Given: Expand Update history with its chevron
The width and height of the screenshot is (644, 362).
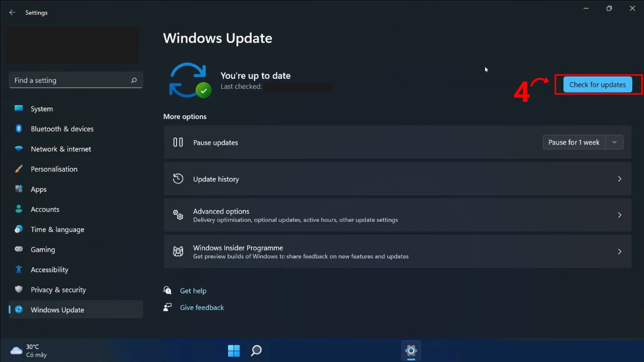Looking at the screenshot, I should [619, 179].
